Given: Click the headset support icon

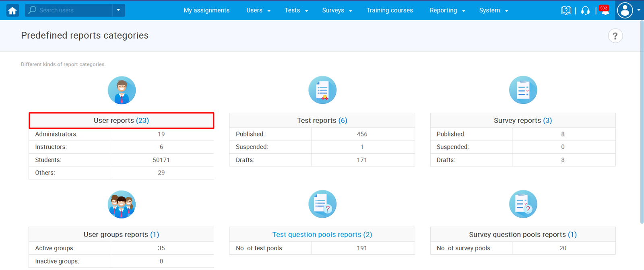Looking at the screenshot, I should click(585, 10).
